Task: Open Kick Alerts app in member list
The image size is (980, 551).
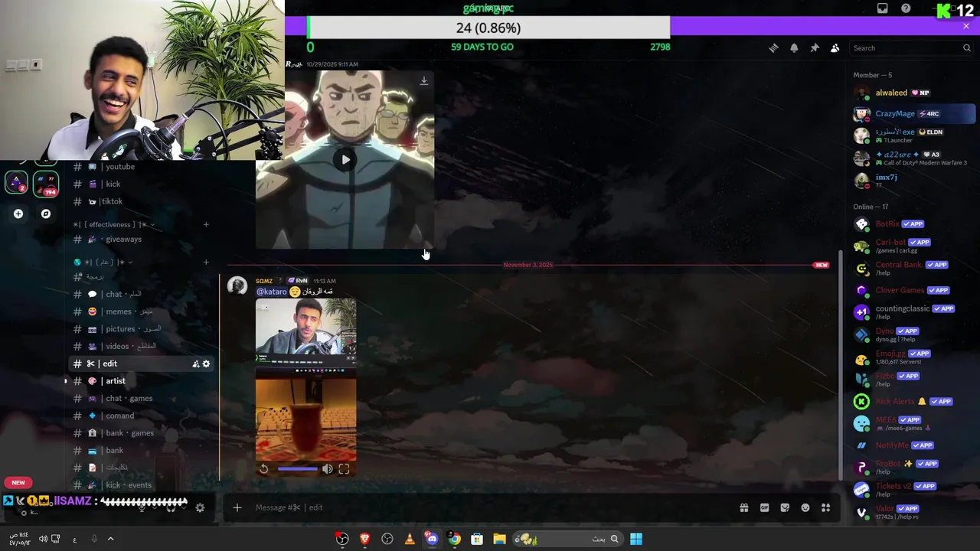Action: pyautogui.click(x=914, y=401)
